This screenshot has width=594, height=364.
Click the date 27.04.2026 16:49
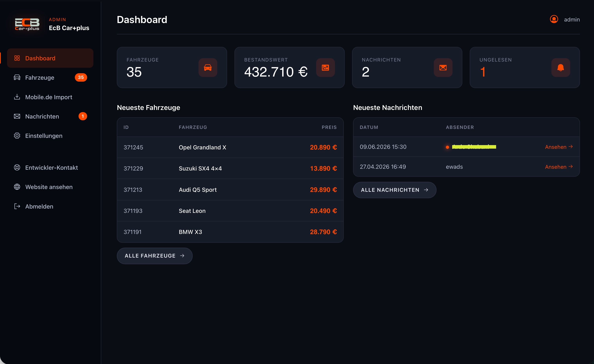[383, 167]
